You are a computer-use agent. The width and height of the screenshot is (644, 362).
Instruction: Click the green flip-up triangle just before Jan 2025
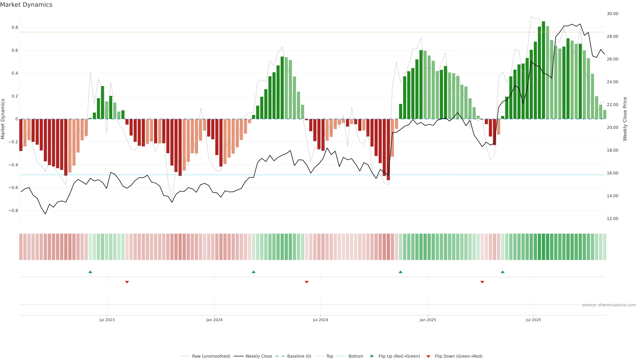pos(400,272)
